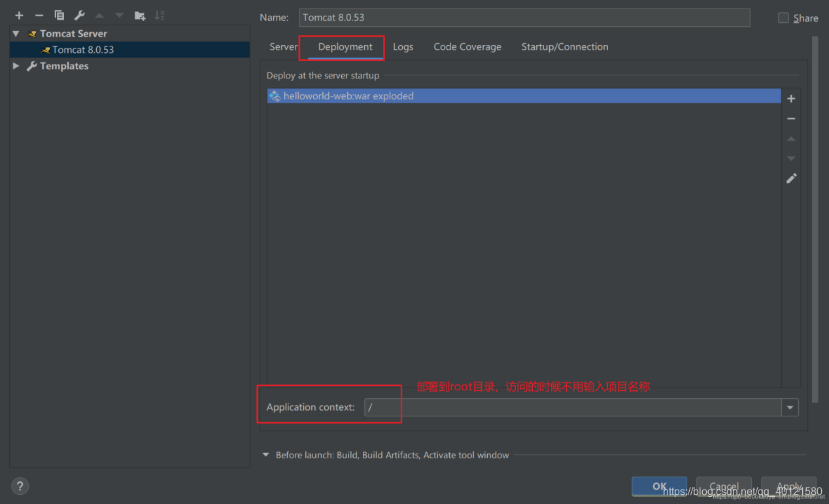Screen dimensions: 829x504
Task: Move artifact down in deployment list
Action: pyautogui.click(x=791, y=158)
